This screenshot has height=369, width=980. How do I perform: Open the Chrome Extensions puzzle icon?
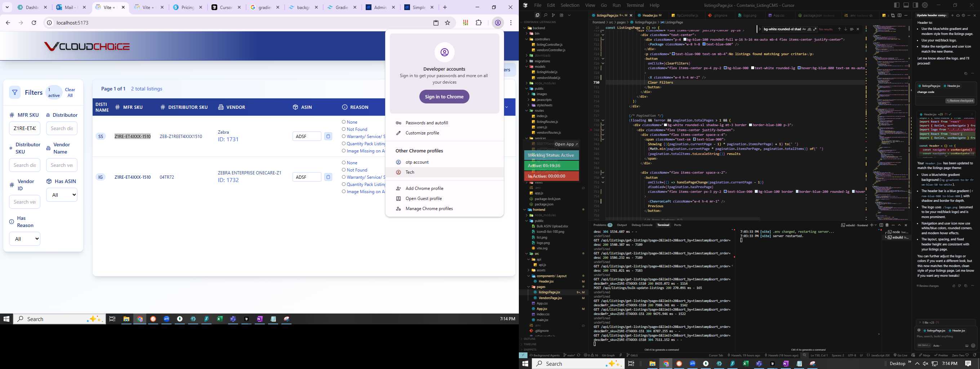(x=478, y=23)
